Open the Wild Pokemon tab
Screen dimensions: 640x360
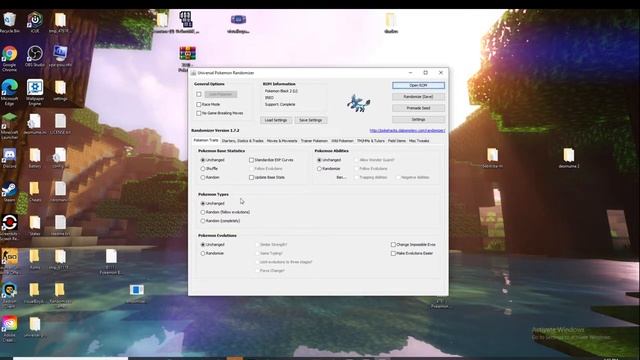[x=342, y=141]
